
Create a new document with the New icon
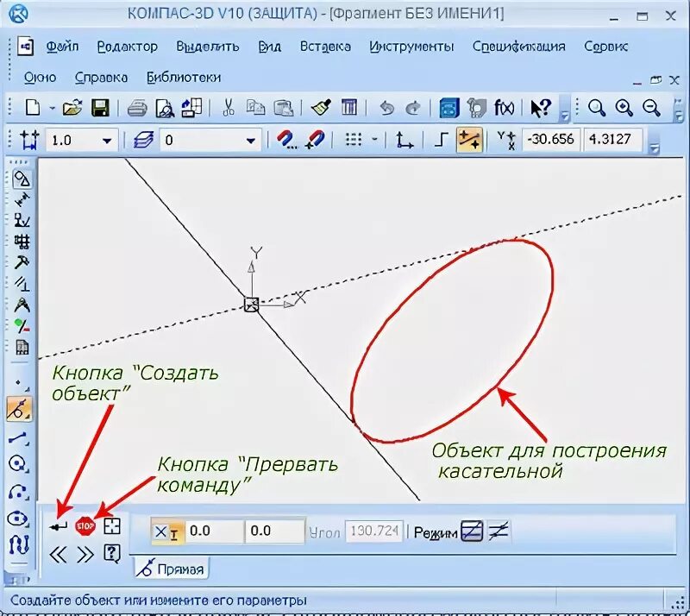click(33, 108)
